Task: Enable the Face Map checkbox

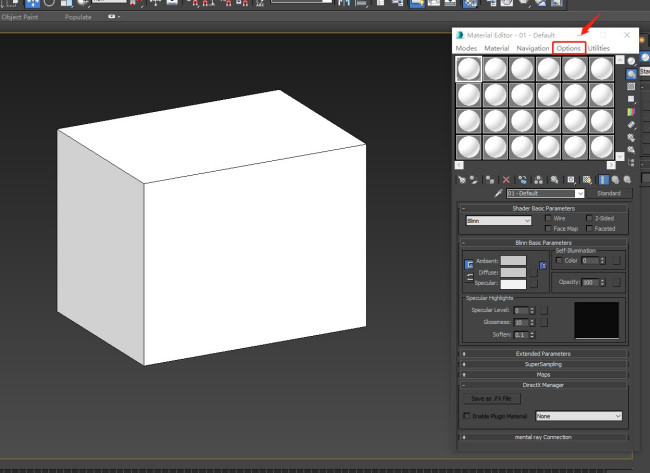Action: [548, 228]
